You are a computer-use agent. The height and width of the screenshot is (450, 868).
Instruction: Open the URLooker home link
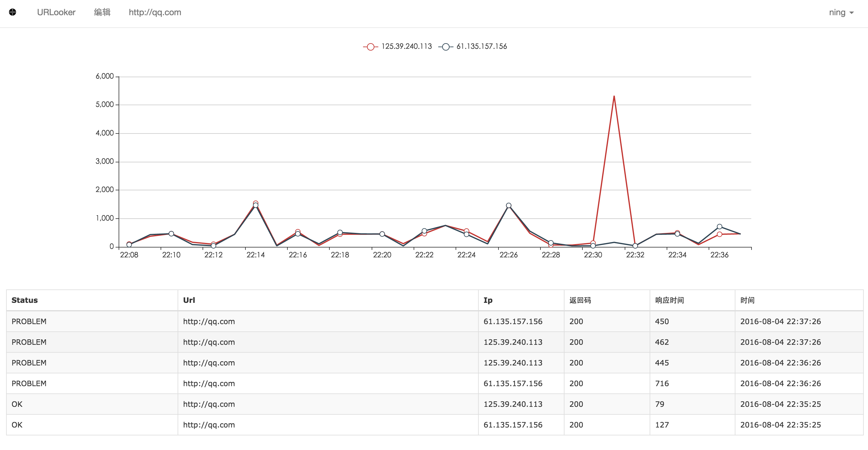coord(56,12)
